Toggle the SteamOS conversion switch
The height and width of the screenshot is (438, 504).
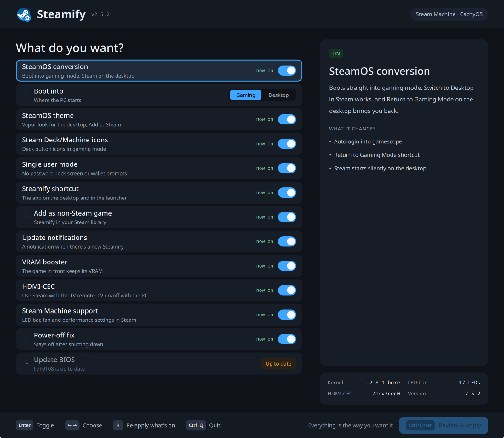pos(287,71)
